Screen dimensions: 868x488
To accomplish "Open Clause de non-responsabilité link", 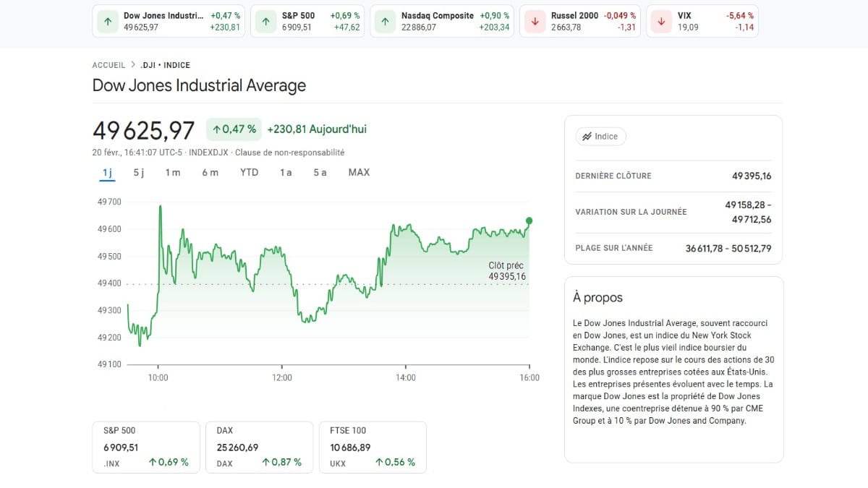I will point(289,153).
